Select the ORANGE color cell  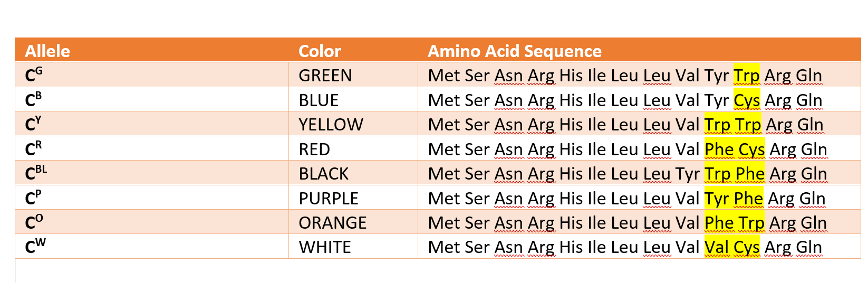pyautogui.click(x=332, y=223)
